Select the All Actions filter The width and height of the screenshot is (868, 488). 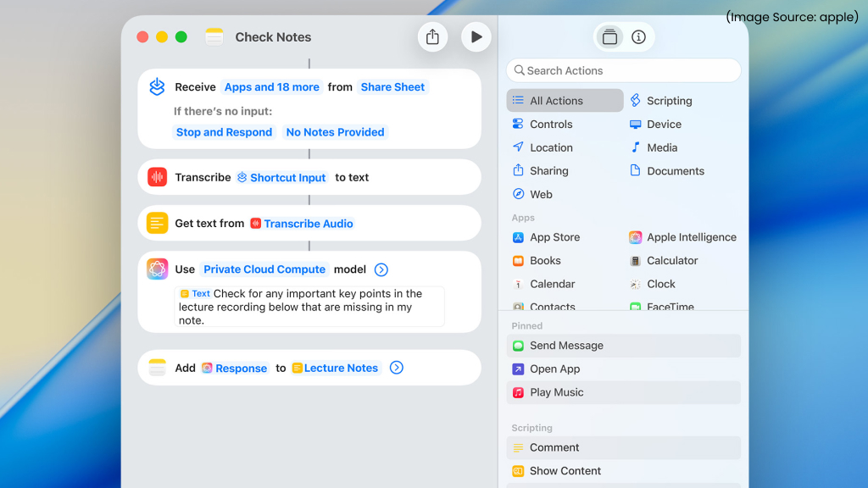click(x=558, y=100)
